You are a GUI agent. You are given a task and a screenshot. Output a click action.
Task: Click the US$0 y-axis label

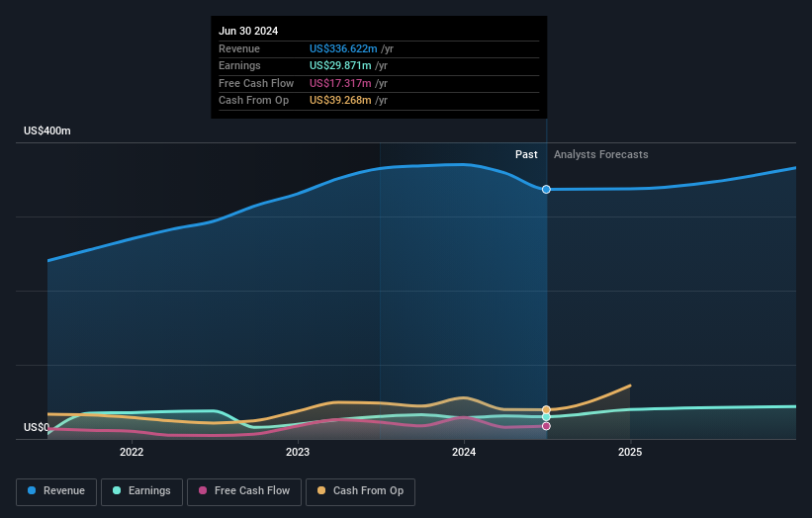click(x=37, y=427)
